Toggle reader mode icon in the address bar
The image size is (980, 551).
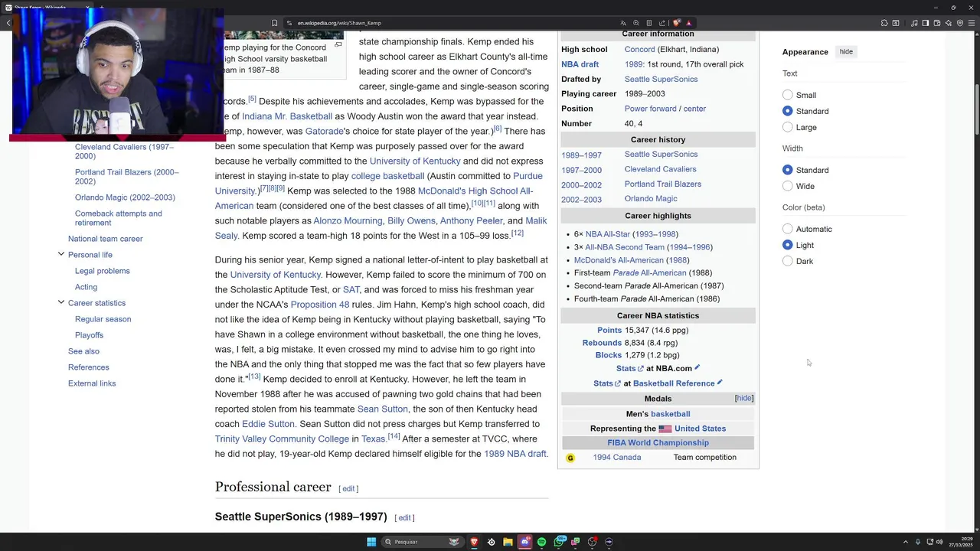click(649, 23)
